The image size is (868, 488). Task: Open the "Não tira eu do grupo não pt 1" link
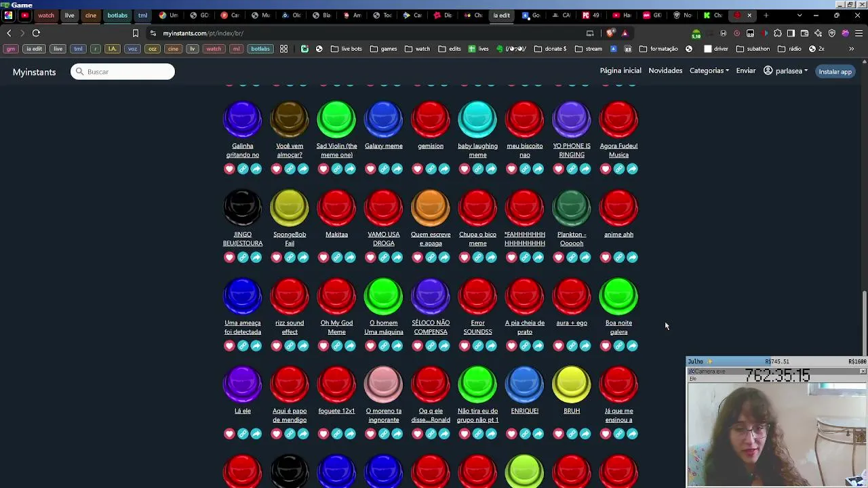(477, 415)
